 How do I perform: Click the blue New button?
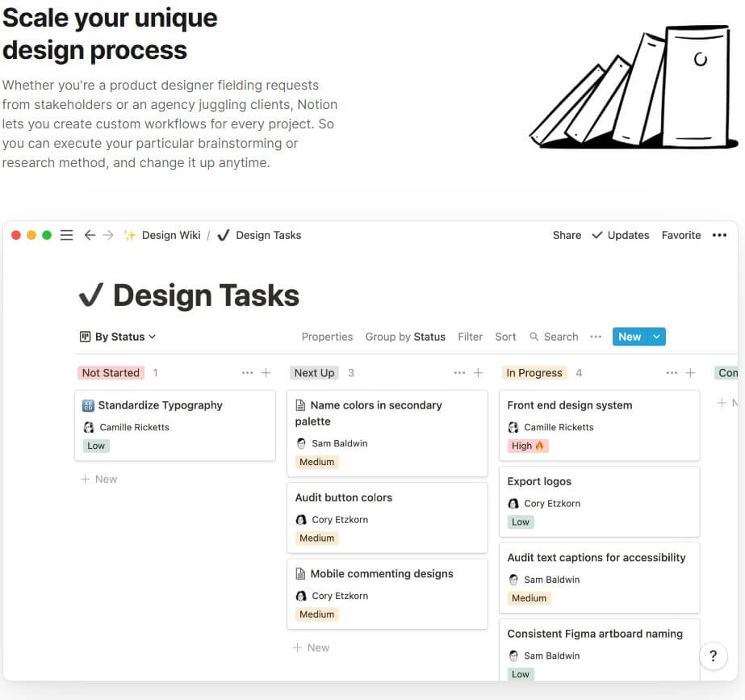click(630, 337)
